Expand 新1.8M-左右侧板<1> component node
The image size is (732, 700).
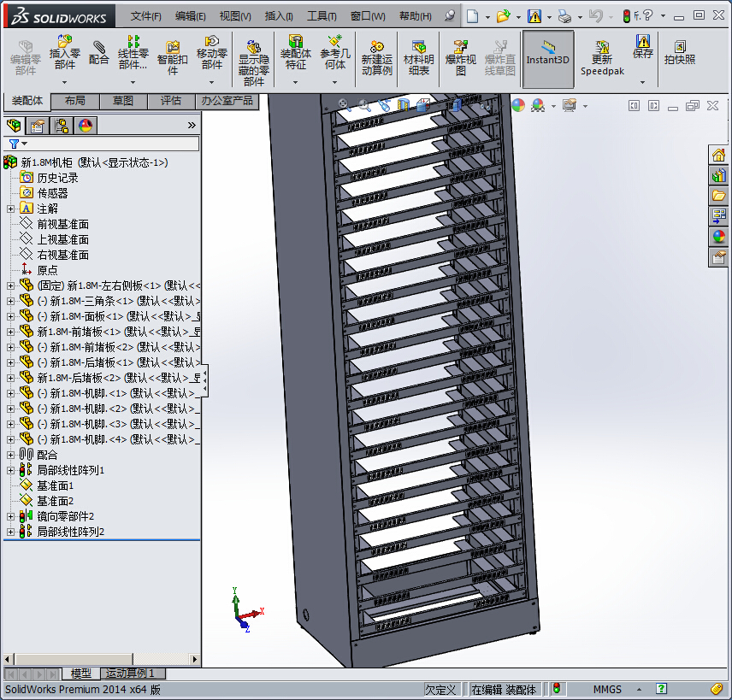pos(10,286)
